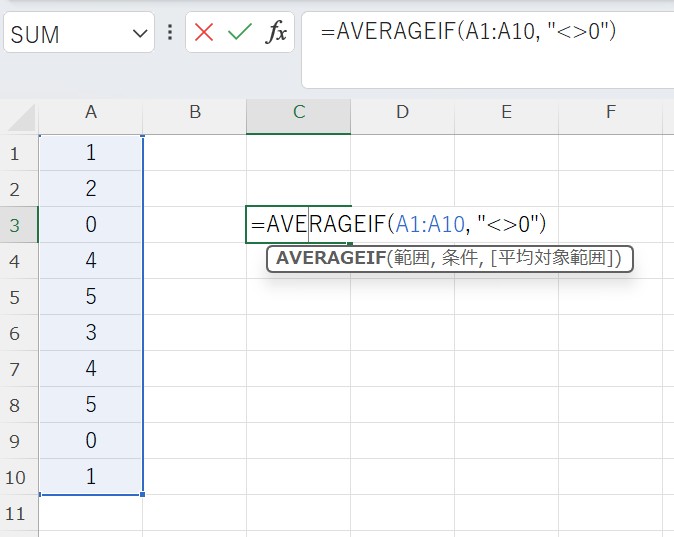
Task: Click cell A2 containing 2
Action: [91, 189]
